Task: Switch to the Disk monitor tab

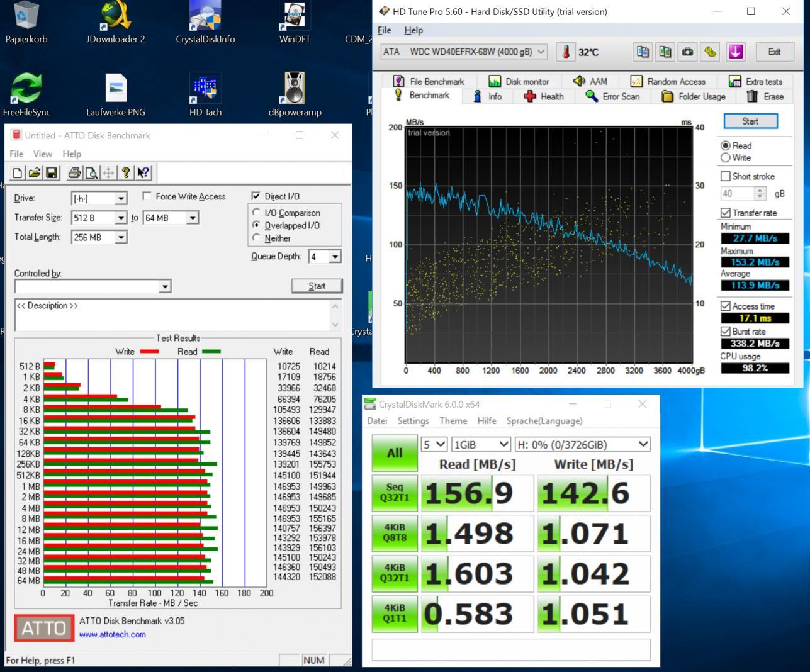Action: 519,81
